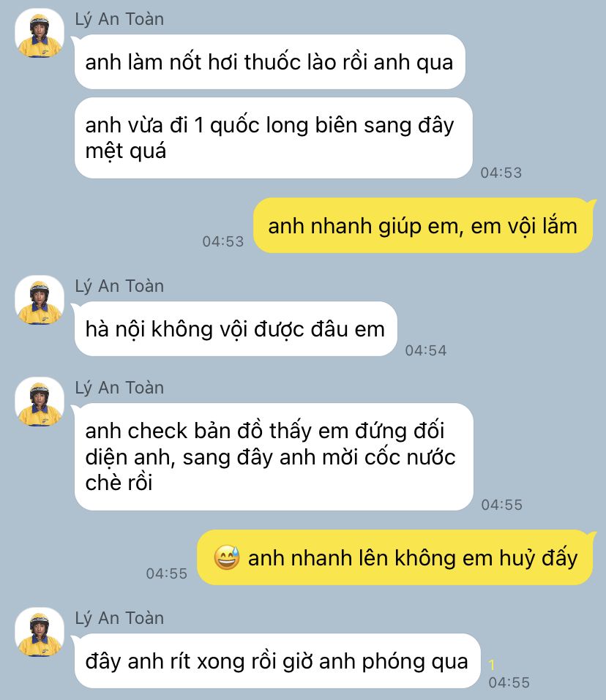Tap the bottom 'Lý An Toàn' sender name
The image size is (606, 700).
pos(119,618)
